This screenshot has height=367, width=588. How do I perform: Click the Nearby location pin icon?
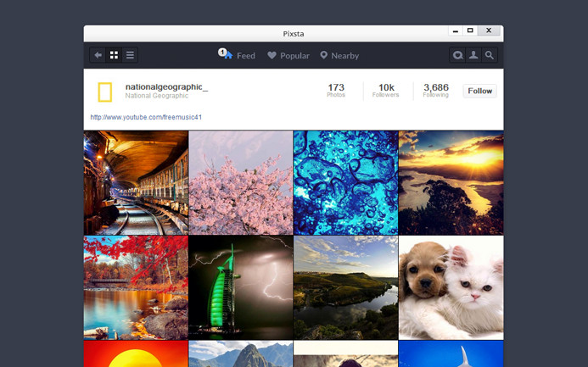click(323, 55)
